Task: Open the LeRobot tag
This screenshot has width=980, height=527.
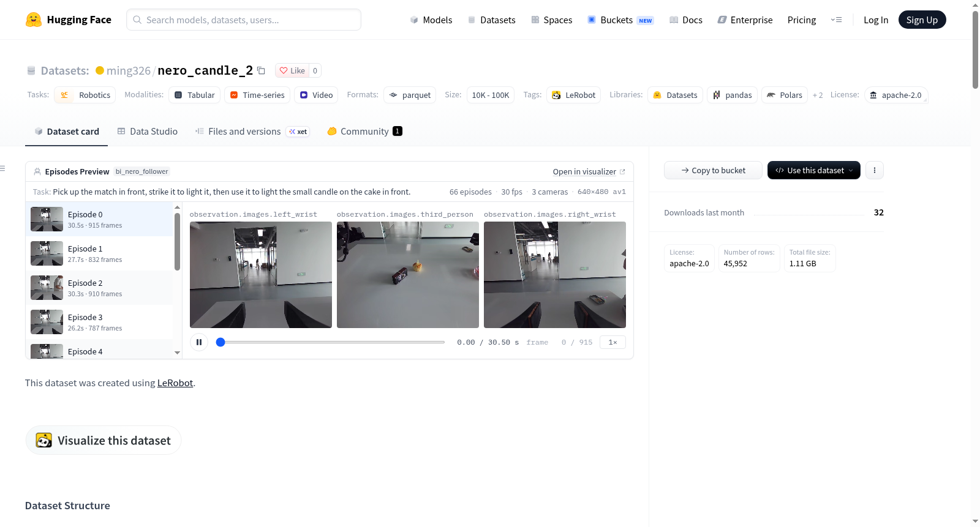Action: coord(573,95)
